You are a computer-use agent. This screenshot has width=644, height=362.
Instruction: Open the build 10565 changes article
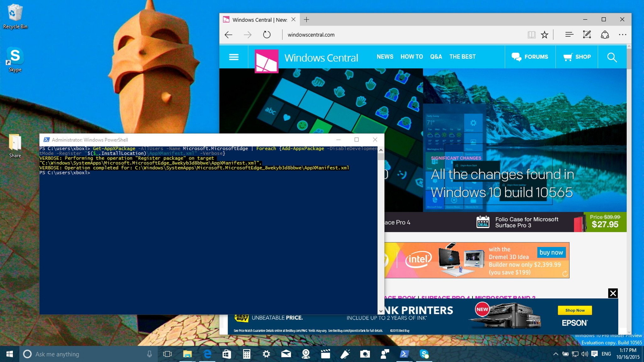click(x=502, y=183)
